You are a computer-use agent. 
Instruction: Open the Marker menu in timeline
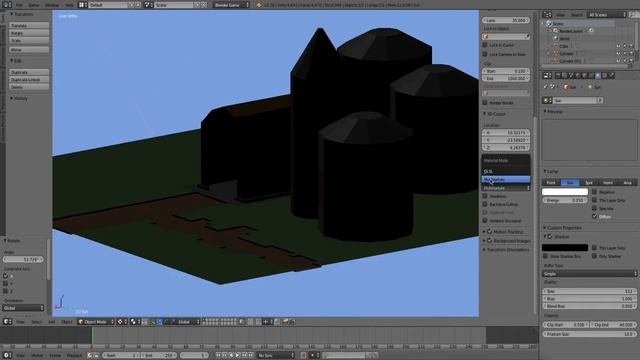tap(37, 356)
